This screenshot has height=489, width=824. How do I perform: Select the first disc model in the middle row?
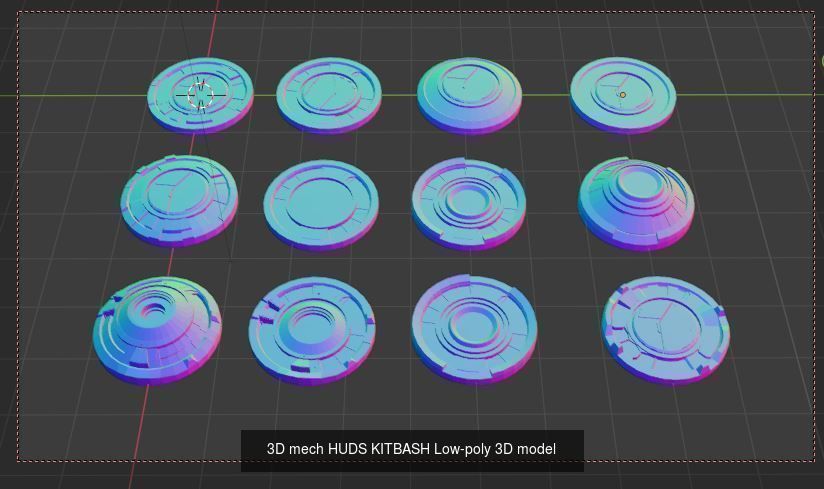[179, 201]
